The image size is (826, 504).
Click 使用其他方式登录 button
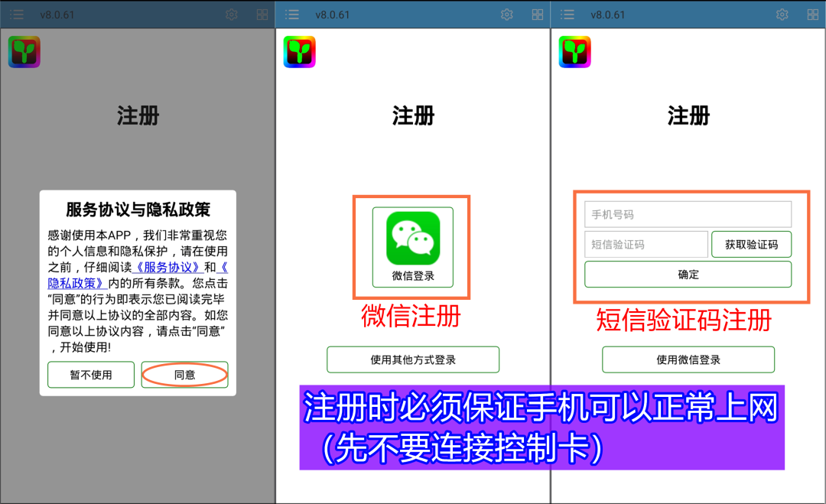point(413,359)
